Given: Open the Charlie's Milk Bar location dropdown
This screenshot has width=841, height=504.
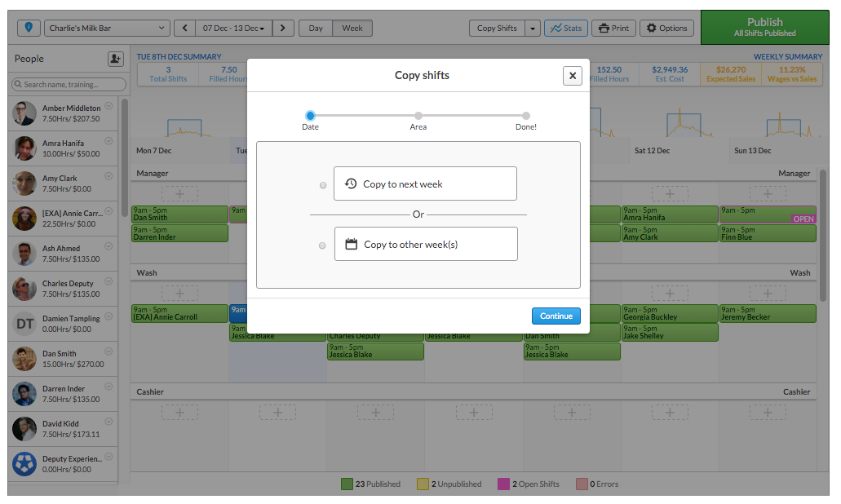Looking at the screenshot, I should (107, 29).
